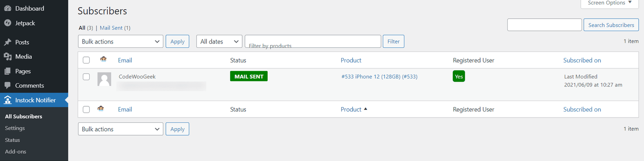
Task: Open the All dates dropdown
Action: coord(219,41)
